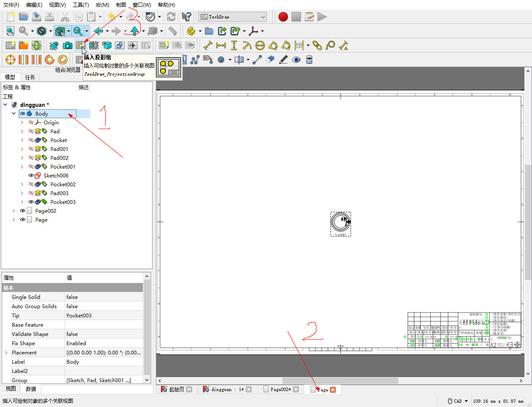Show the hidden Origin object
This screenshot has height=407, width=532.
tap(31, 122)
